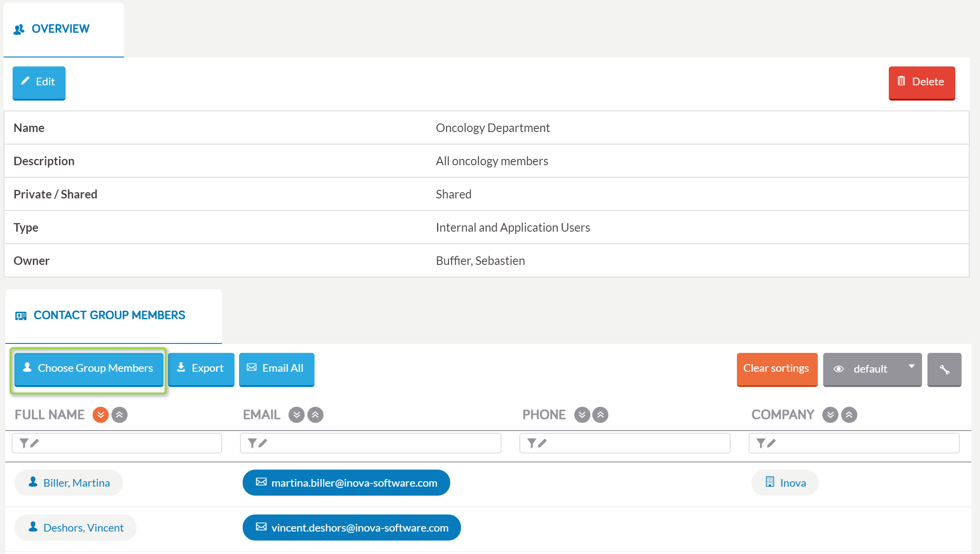Viewport: 980px width, 554px height.
Task: Open the Inova company link
Action: pyautogui.click(x=785, y=483)
